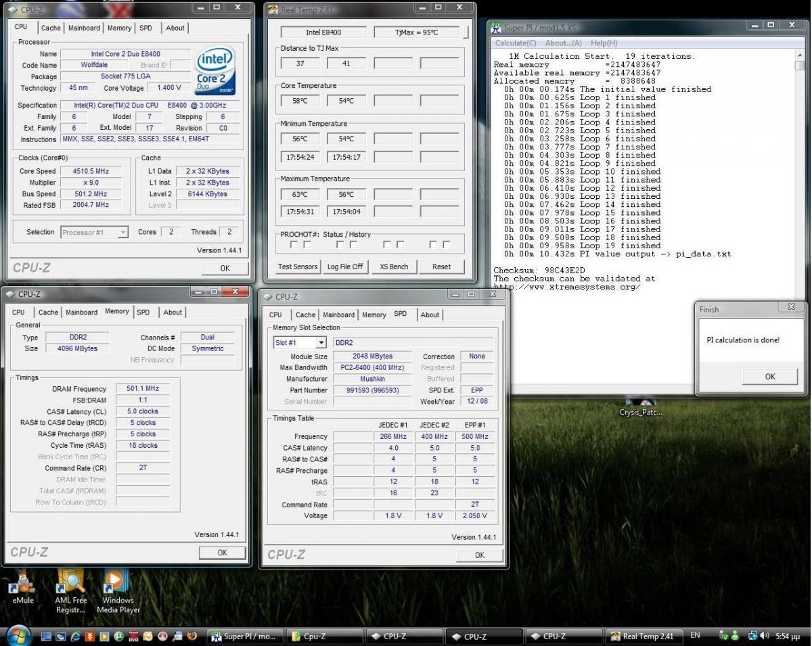Launch Internet Explorer from quick launch
Image resolution: width=812 pixels, height=646 pixels.
point(75,637)
